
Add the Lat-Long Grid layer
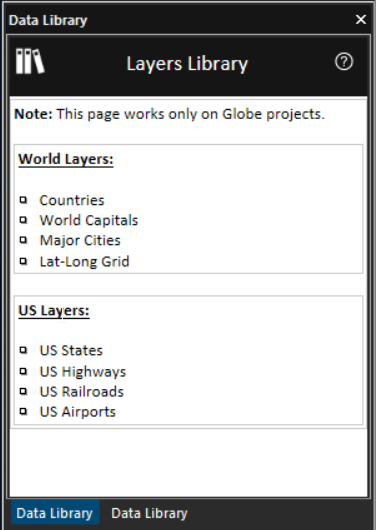point(84,262)
